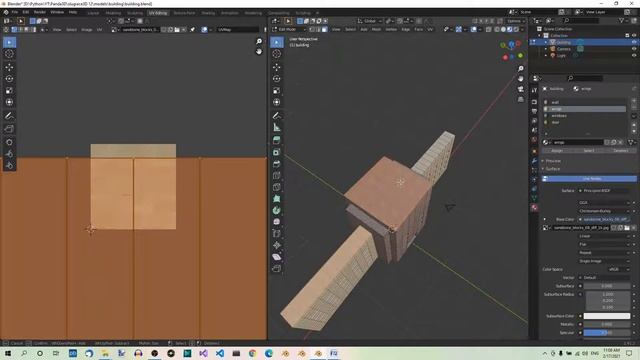Screen dimensions: 640x360
Task: Toggle the Collection exclude checkbox in outliner
Action: [627, 36]
